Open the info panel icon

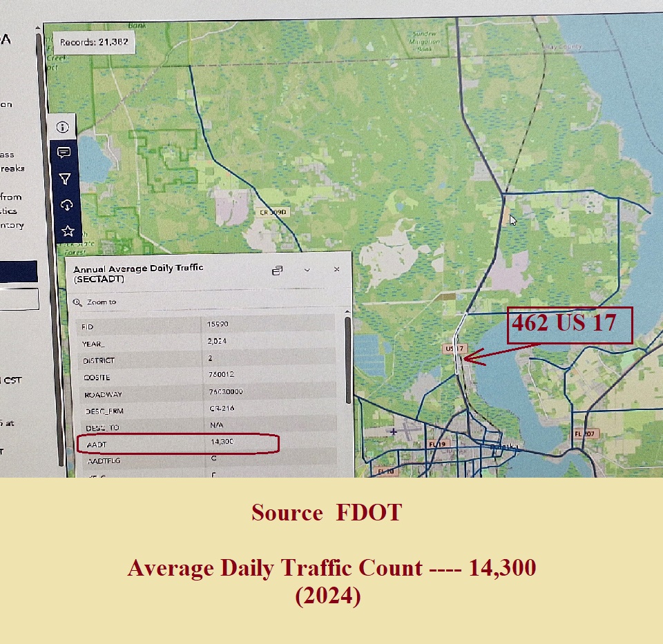point(63,127)
